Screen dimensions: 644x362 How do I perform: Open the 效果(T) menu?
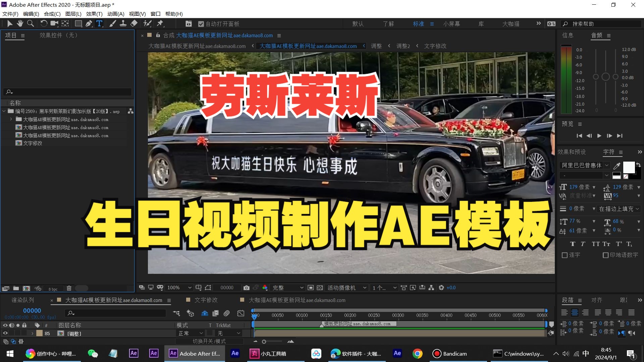click(94, 14)
